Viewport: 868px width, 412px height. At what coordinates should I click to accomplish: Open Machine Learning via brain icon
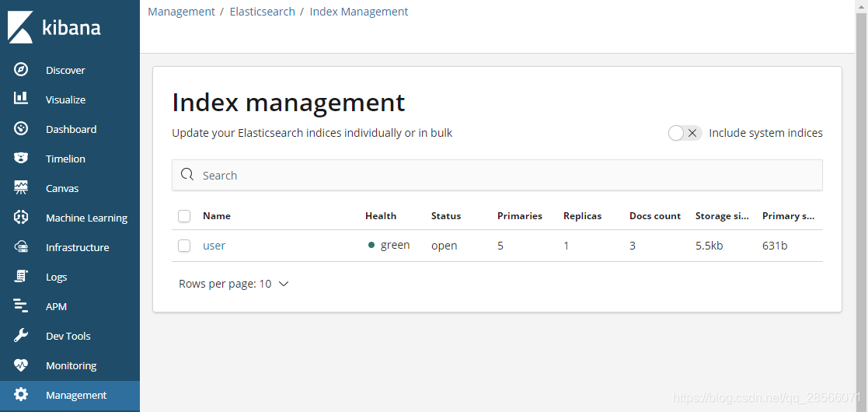coord(20,217)
